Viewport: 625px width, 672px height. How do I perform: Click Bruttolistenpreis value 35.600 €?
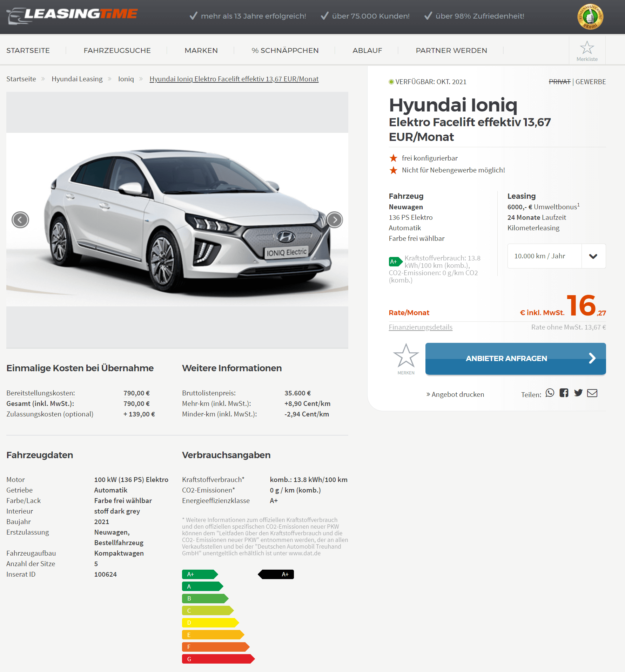tap(297, 393)
